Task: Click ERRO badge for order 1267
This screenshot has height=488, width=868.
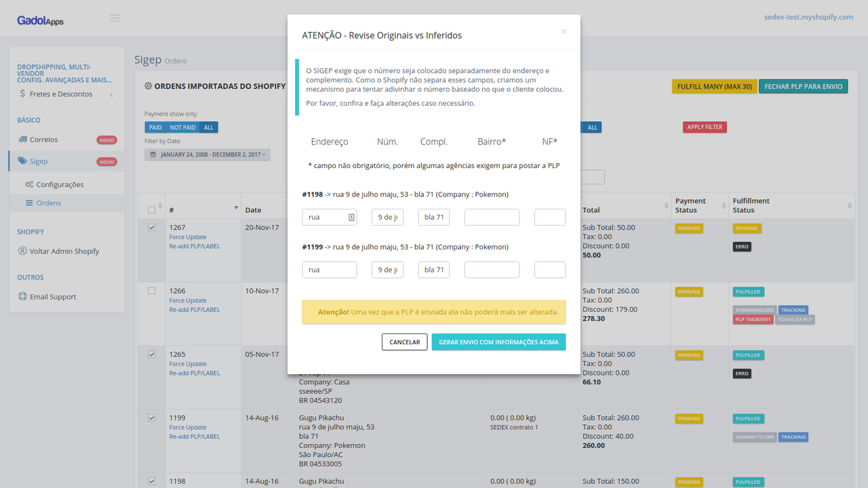Action: 742,247
